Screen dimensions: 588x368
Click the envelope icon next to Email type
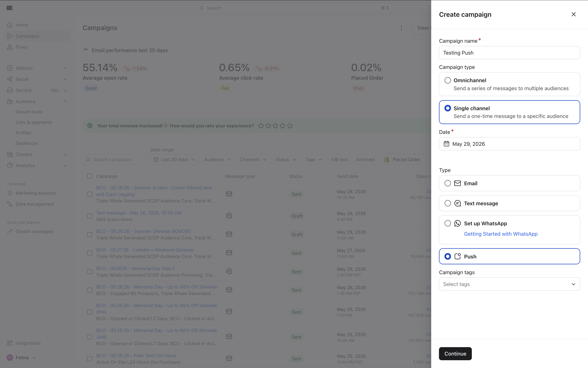458,183
